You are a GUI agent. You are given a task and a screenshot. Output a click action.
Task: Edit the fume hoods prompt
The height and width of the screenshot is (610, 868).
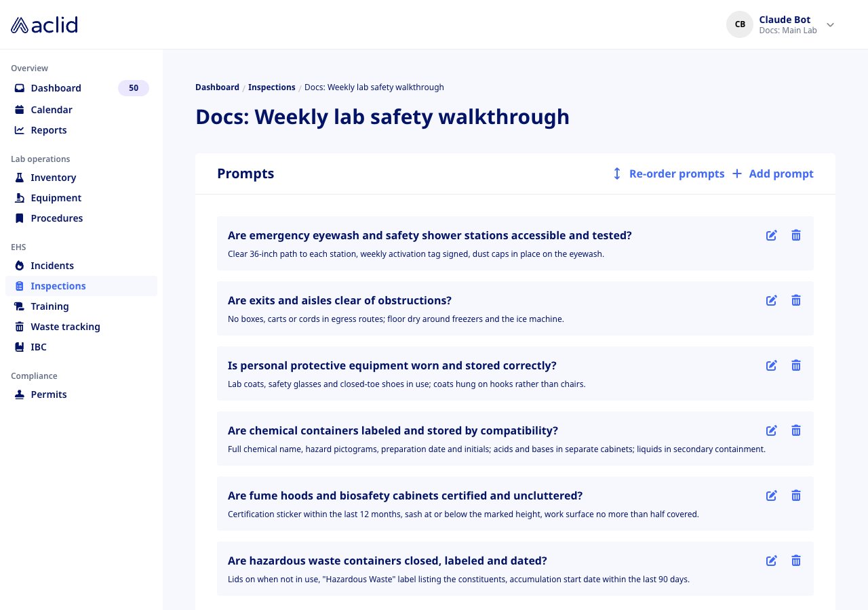coord(772,495)
